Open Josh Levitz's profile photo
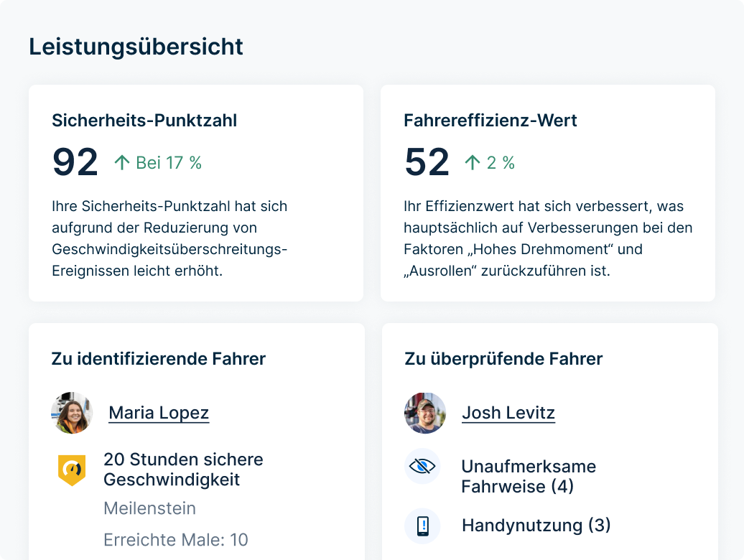This screenshot has height=560, width=744. 425,413
